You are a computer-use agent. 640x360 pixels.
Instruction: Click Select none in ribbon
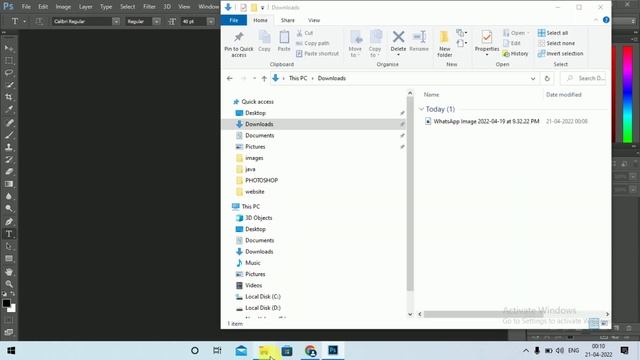tap(556, 43)
